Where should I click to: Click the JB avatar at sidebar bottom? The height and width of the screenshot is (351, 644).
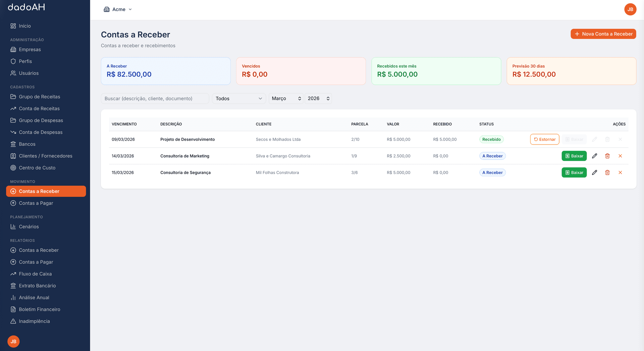[13, 341]
